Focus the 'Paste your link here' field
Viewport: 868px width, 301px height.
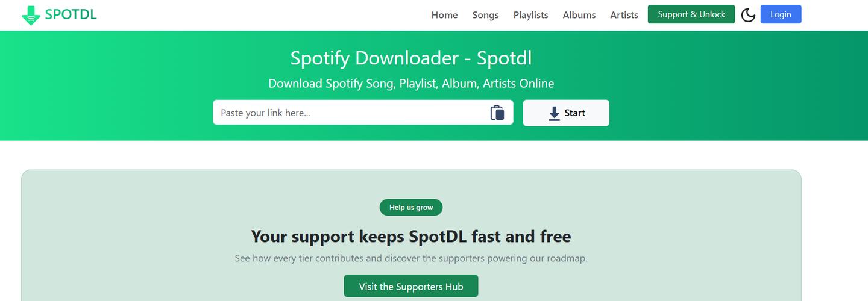point(350,113)
